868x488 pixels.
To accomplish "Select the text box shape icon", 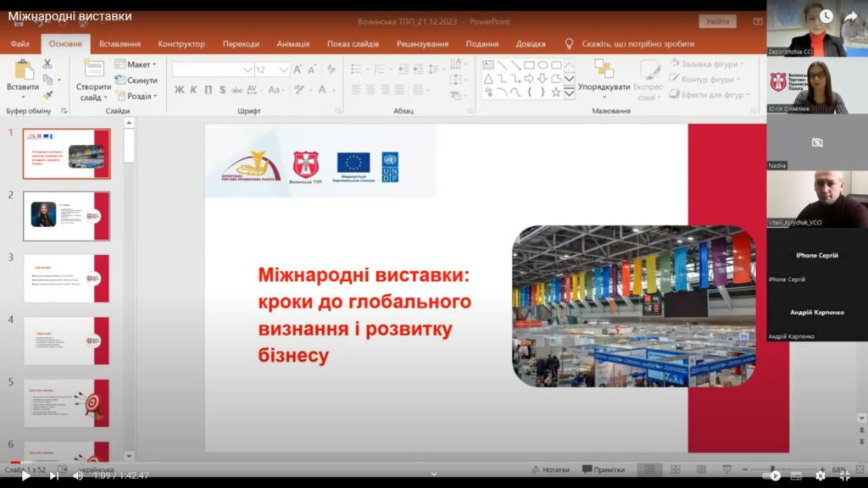I will click(x=489, y=65).
